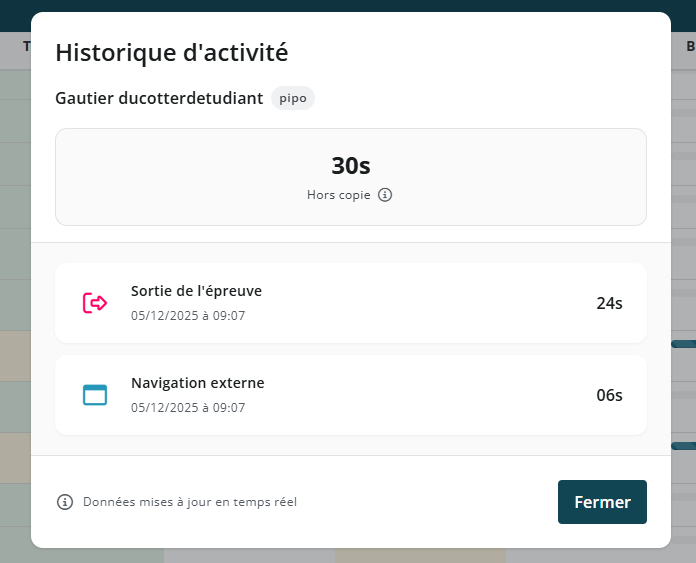This screenshot has width=696, height=563.
Task: Click the info icon beside Hors copie
Action: (x=385, y=195)
